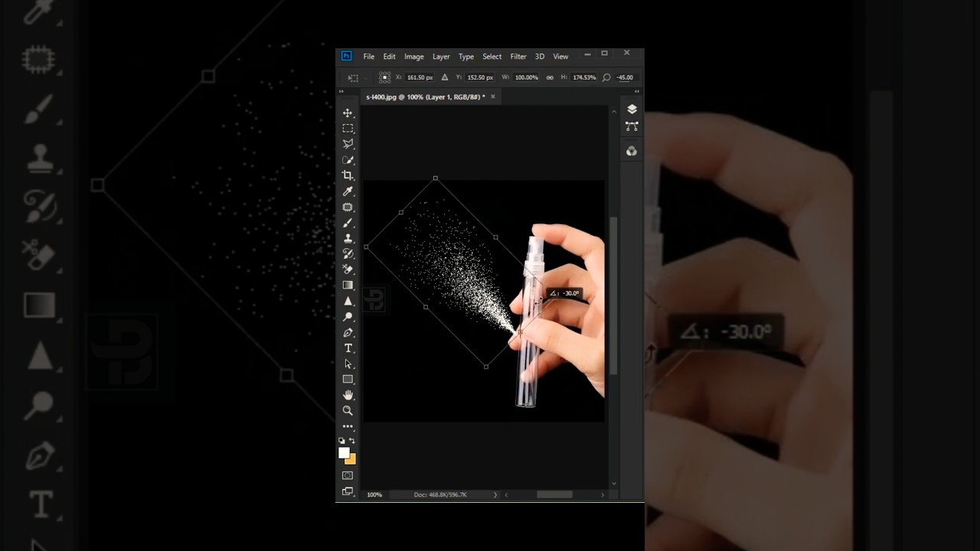The image size is (980, 551).
Task: Open the Layer menu
Action: pyautogui.click(x=441, y=57)
